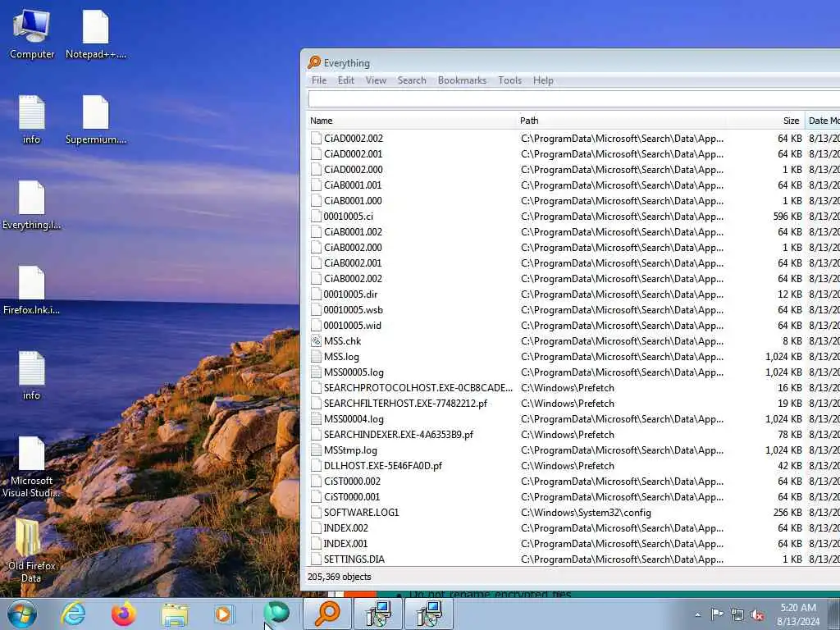Click the first installer setup taskbar icon
This screenshot has width=840, height=630.
(378, 614)
